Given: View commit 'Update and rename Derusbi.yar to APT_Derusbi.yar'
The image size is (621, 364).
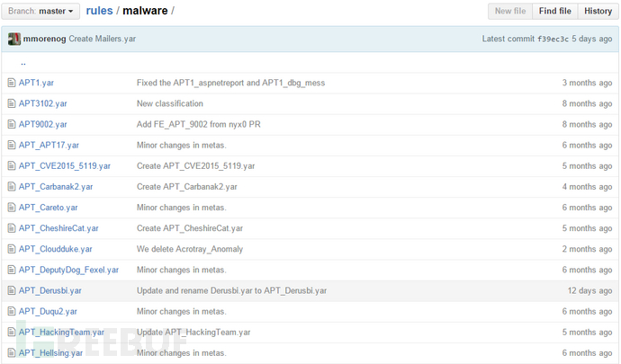Looking at the screenshot, I should (x=231, y=290).
